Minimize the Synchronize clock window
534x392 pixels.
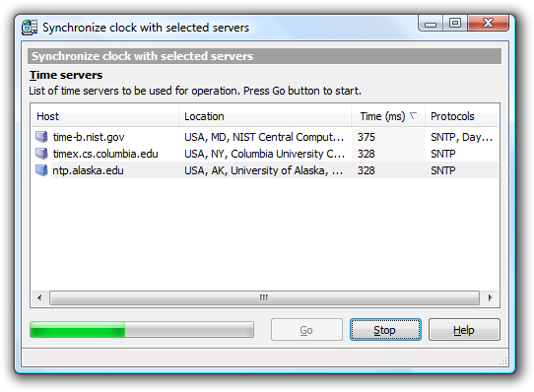[x=431, y=24]
